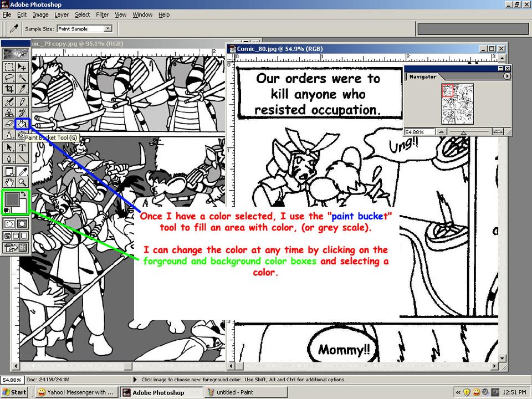Switch to Standard editing mode
Image resolution: width=532 pixels, height=399 pixels.
coord(9,223)
